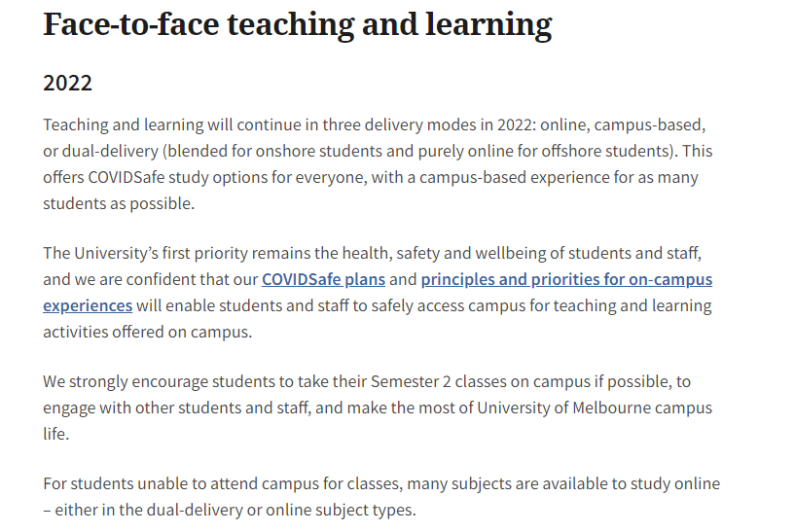The image size is (795, 532).
Task: Click the "Face-to-face teaching and learning" heading
Action: coord(297,24)
